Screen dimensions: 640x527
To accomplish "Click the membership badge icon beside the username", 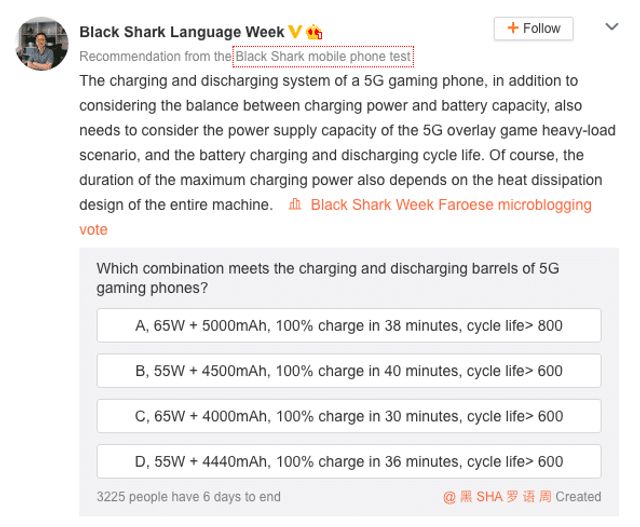I will 314,31.
